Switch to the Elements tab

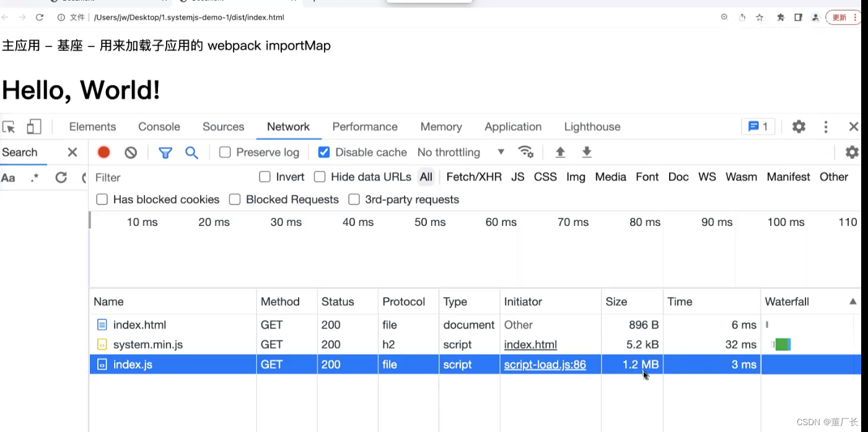pyautogui.click(x=92, y=127)
